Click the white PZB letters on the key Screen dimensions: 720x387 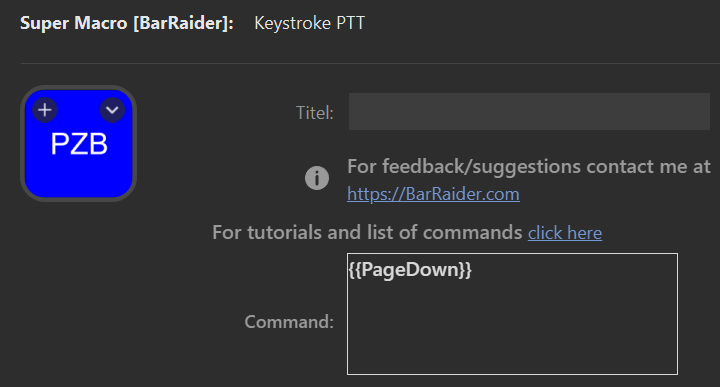point(79,144)
